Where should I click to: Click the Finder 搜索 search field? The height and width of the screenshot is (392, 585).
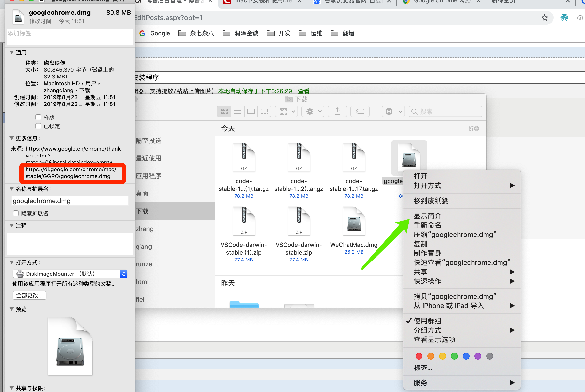point(445,111)
